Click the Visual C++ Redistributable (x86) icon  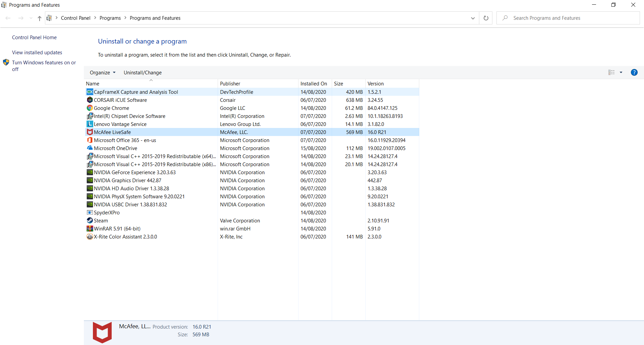coord(90,164)
